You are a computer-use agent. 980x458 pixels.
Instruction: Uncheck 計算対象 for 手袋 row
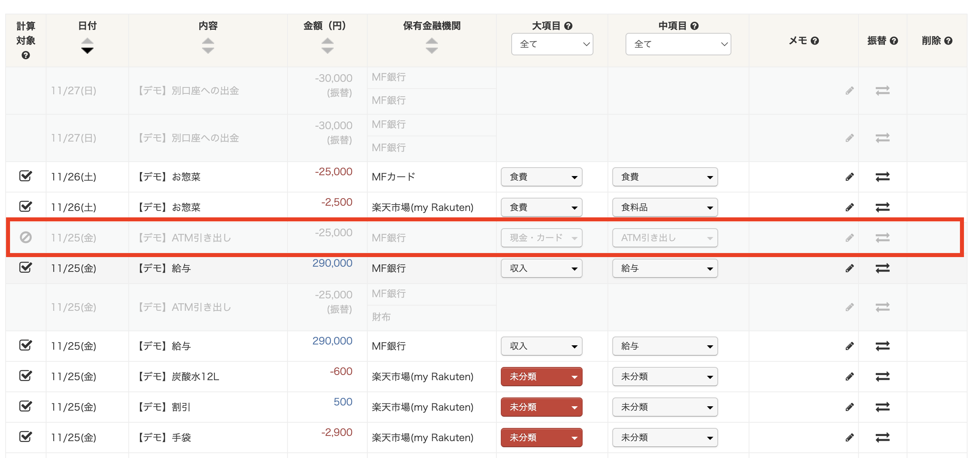click(26, 437)
